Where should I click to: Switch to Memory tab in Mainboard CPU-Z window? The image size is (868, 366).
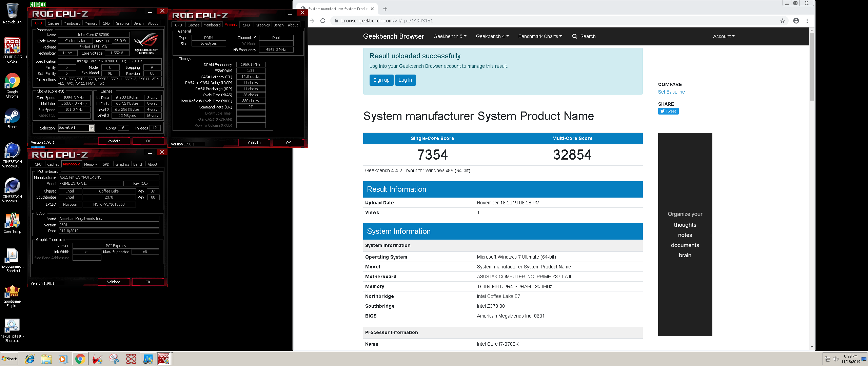[91, 164]
